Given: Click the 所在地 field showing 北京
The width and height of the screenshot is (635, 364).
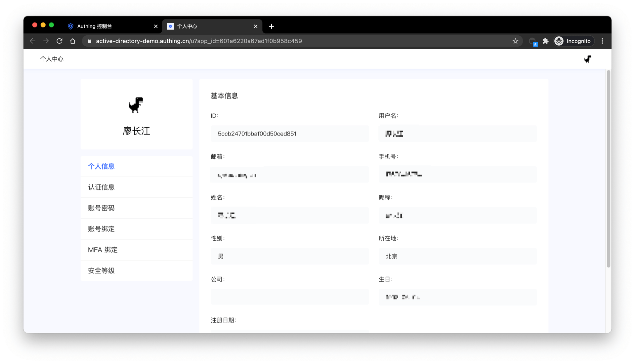Looking at the screenshot, I should coord(458,256).
